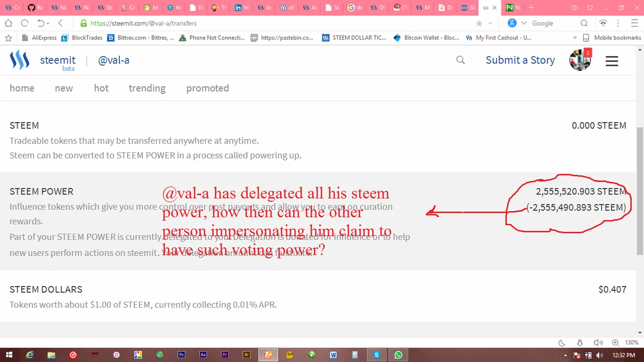
Task: Switch to the Google 'dc' browser tab
Action: tap(355, 8)
